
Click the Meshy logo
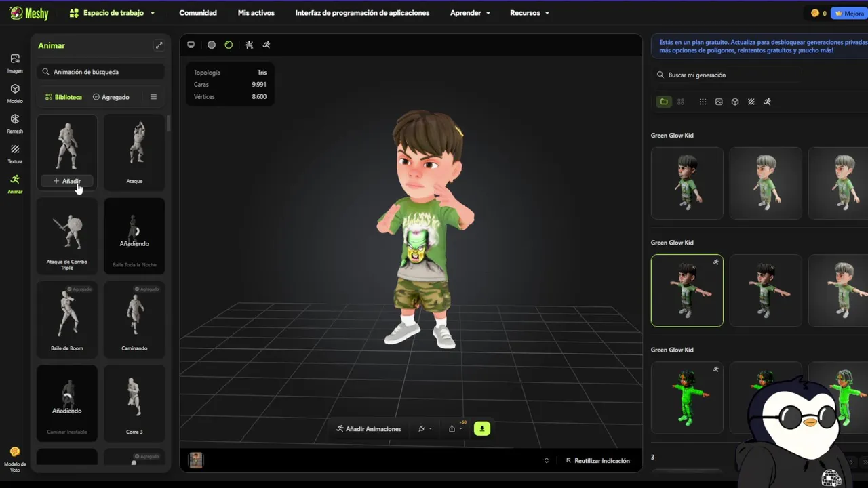(x=29, y=13)
